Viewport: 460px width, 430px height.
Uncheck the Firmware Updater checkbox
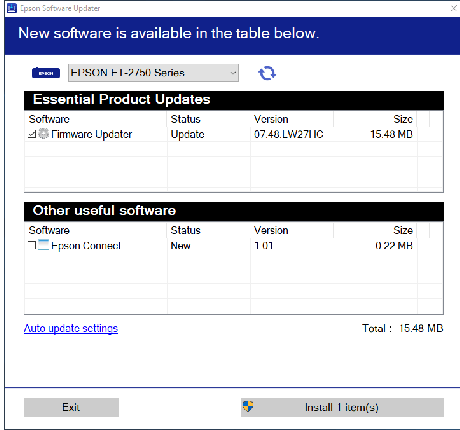(32, 134)
